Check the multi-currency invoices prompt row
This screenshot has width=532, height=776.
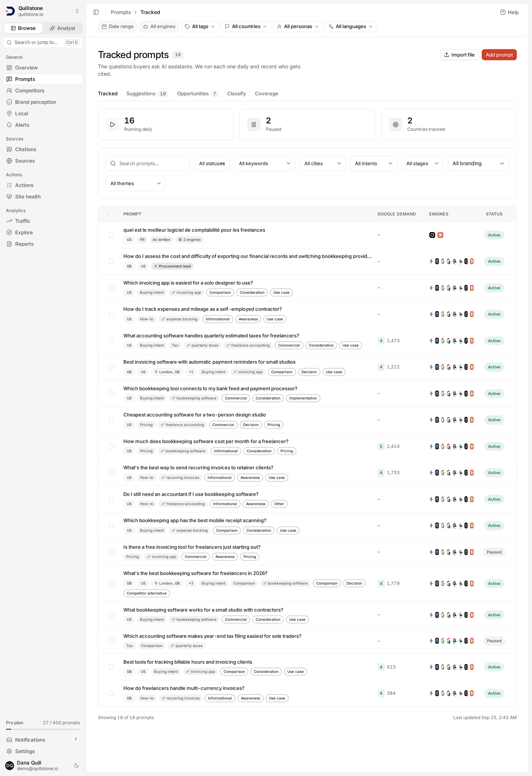[111, 693]
